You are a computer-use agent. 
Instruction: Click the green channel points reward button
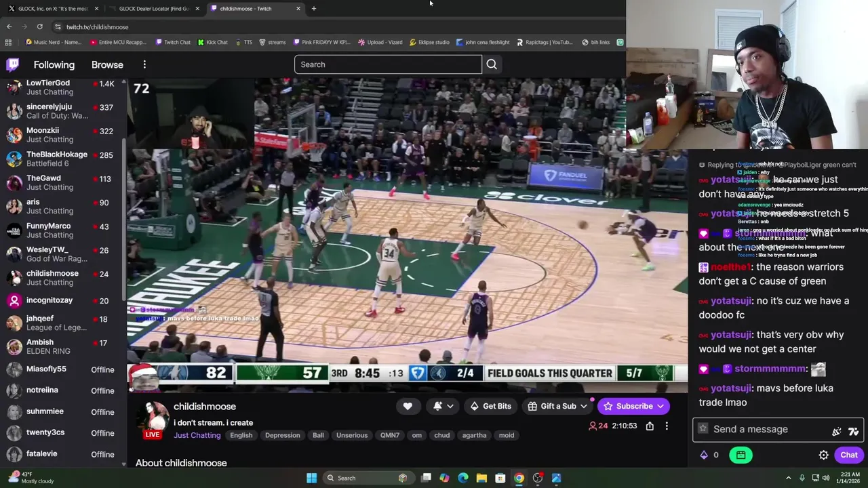(x=741, y=455)
